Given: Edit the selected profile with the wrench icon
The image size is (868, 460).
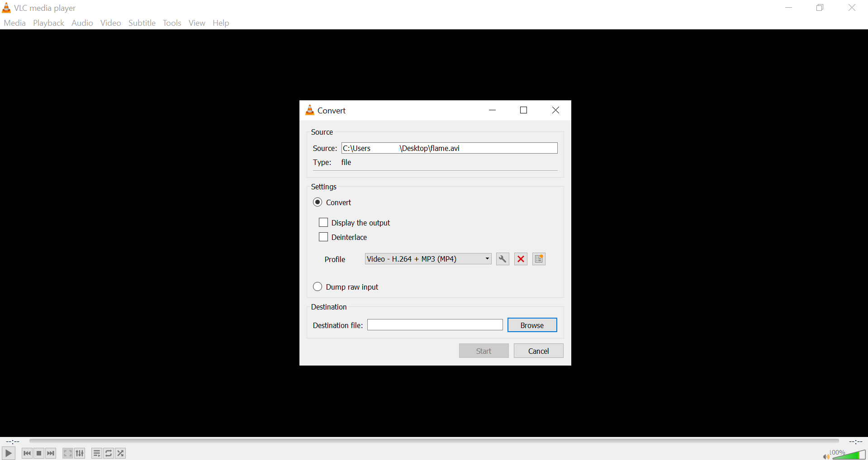Looking at the screenshot, I should [502, 259].
